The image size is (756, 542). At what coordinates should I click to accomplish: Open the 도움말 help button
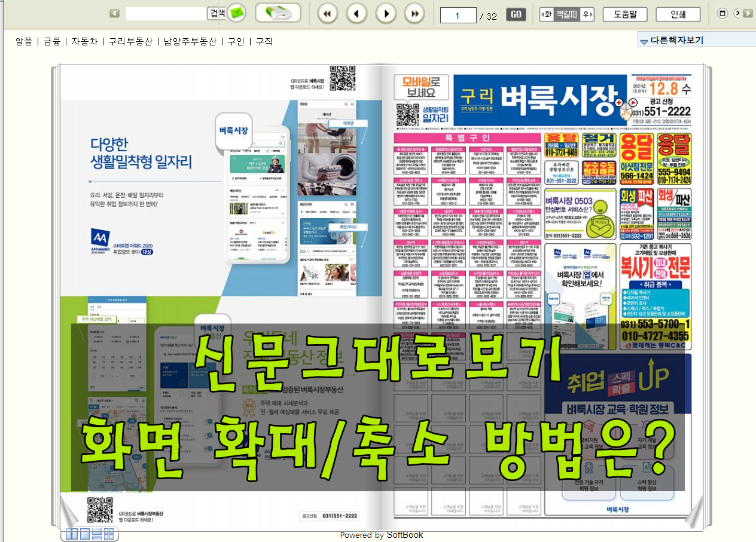pyautogui.click(x=625, y=14)
